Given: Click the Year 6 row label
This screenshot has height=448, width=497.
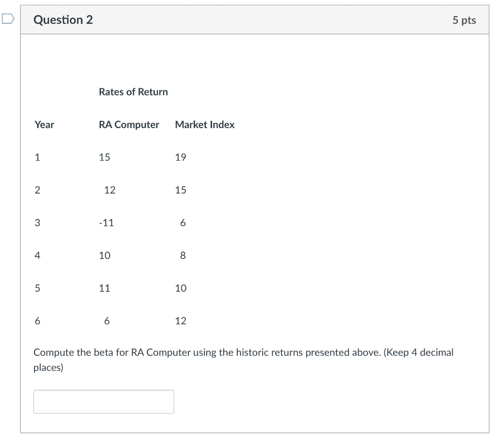Looking at the screenshot, I should point(37,321).
